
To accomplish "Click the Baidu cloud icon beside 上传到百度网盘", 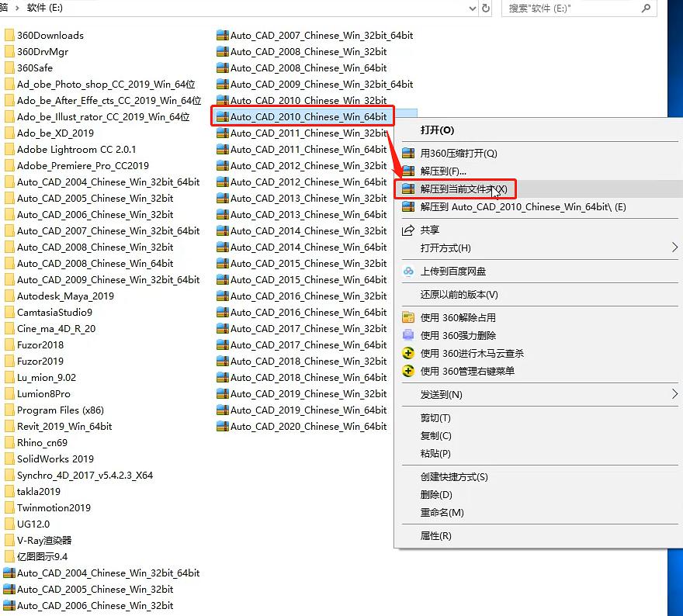I will coord(408,272).
